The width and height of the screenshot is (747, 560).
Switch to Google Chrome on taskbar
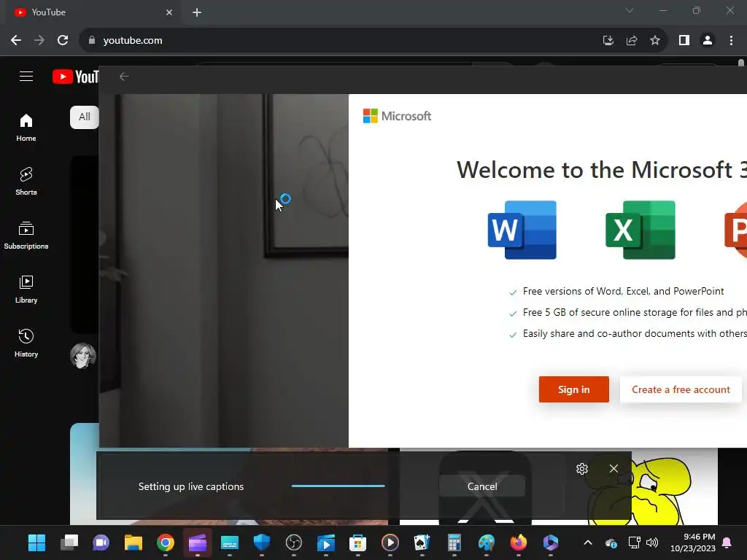click(166, 542)
